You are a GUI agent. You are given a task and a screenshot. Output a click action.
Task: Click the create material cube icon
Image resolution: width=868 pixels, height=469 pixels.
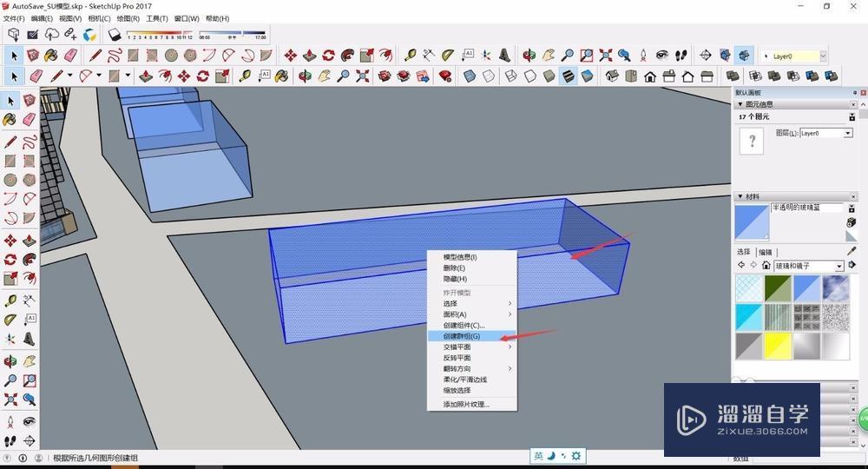[x=852, y=222]
